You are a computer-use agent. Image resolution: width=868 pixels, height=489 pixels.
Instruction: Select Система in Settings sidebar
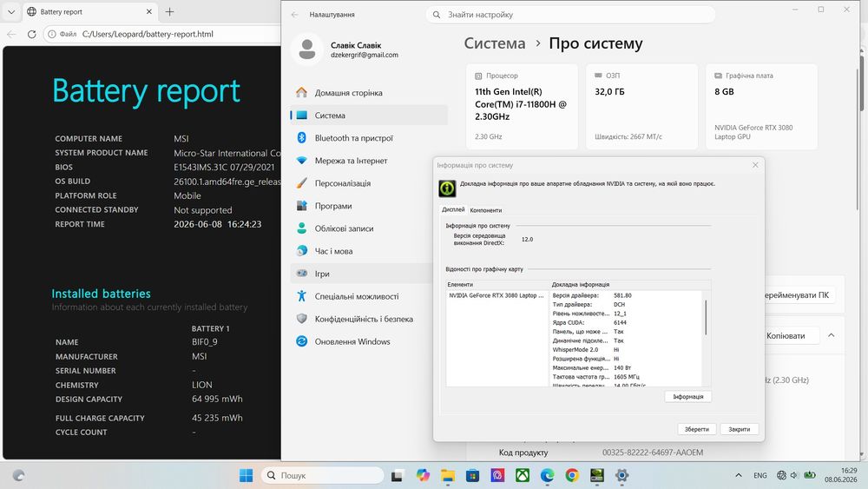pyautogui.click(x=368, y=116)
